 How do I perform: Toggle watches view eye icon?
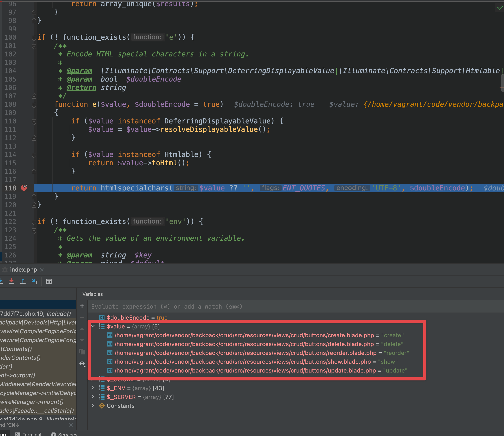tap(82, 363)
